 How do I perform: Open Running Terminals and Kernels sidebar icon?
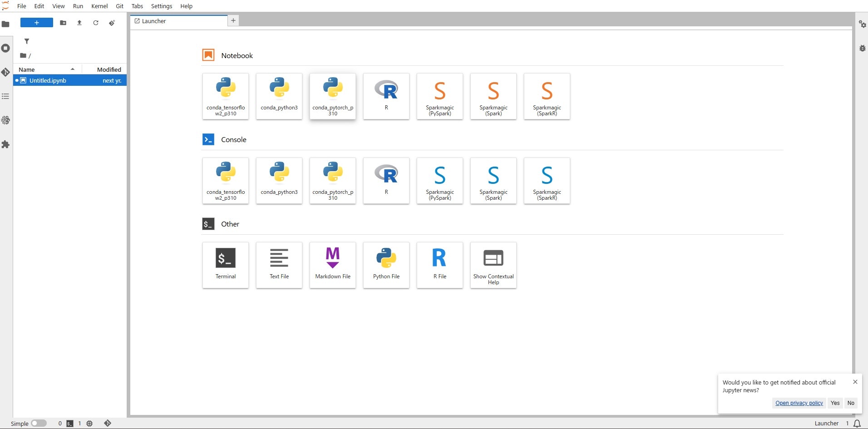[x=5, y=48]
